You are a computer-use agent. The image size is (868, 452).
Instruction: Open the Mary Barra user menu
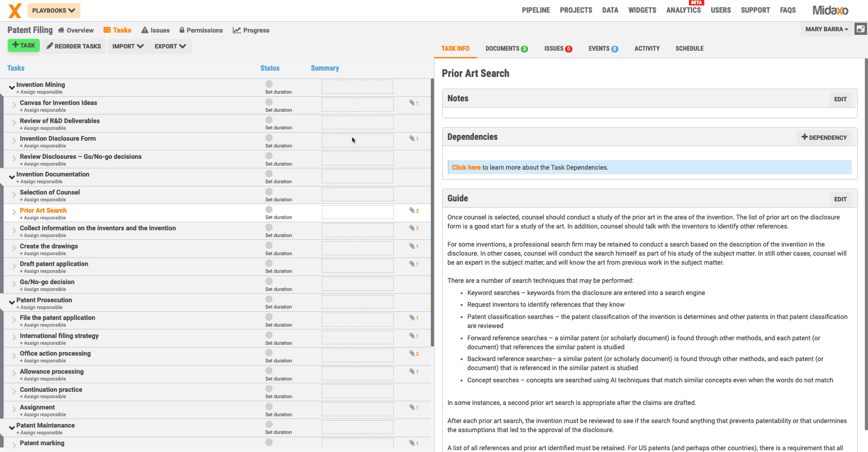coord(827,29)
